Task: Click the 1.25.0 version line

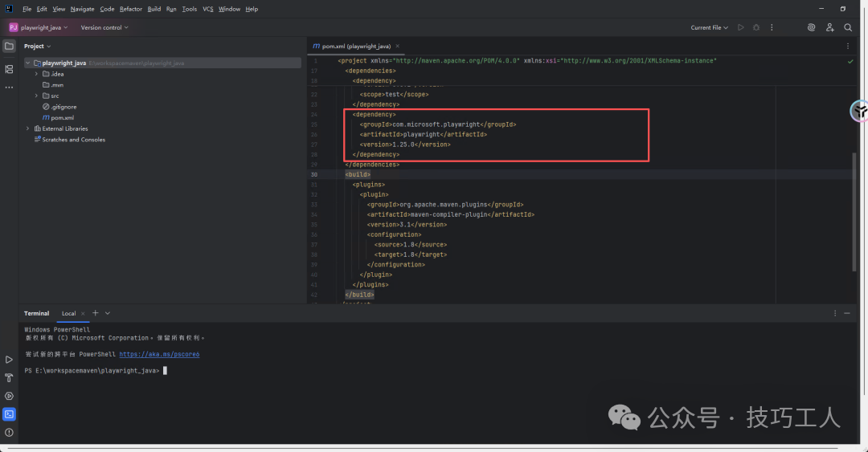Action: [405, 145]
